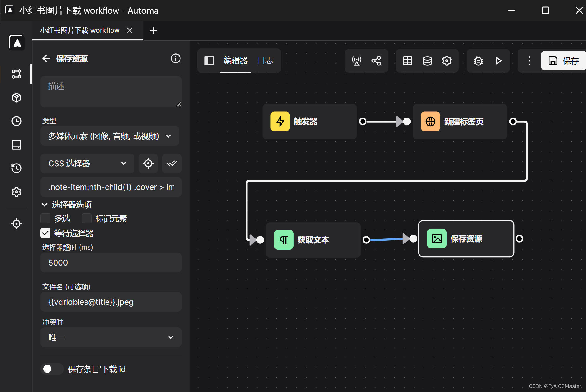Open the CSS 选择器 dropdown
The image size is (586, 392).
click(87, 163)
